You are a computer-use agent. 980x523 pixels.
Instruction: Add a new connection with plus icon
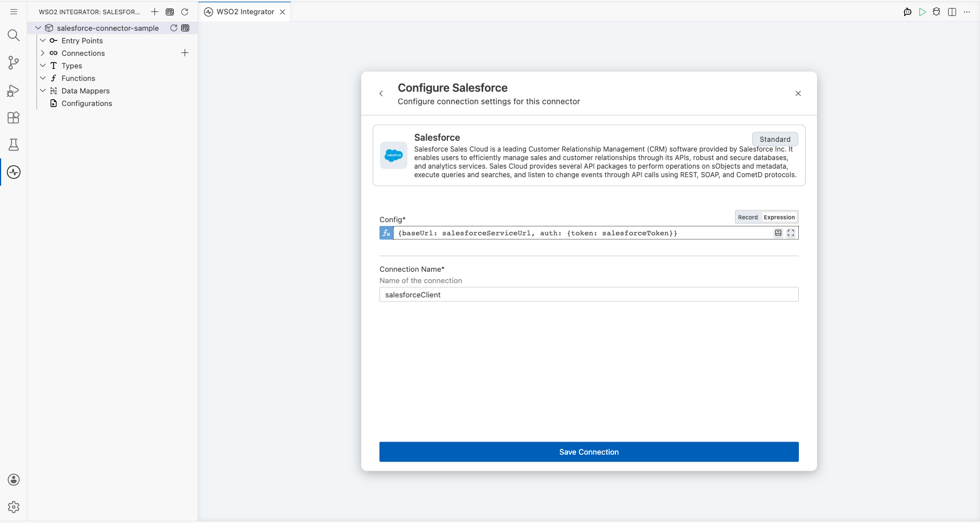point(185,53)
